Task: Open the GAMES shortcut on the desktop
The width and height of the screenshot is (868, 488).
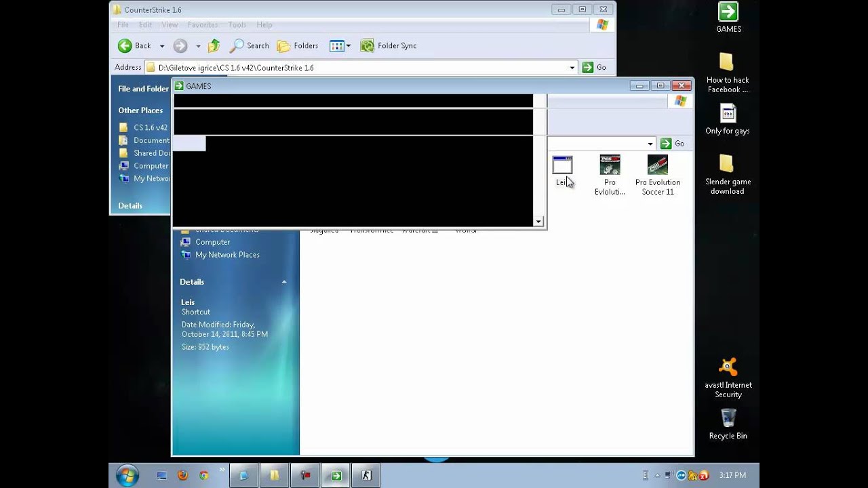Action: click(x=728, y=18)
